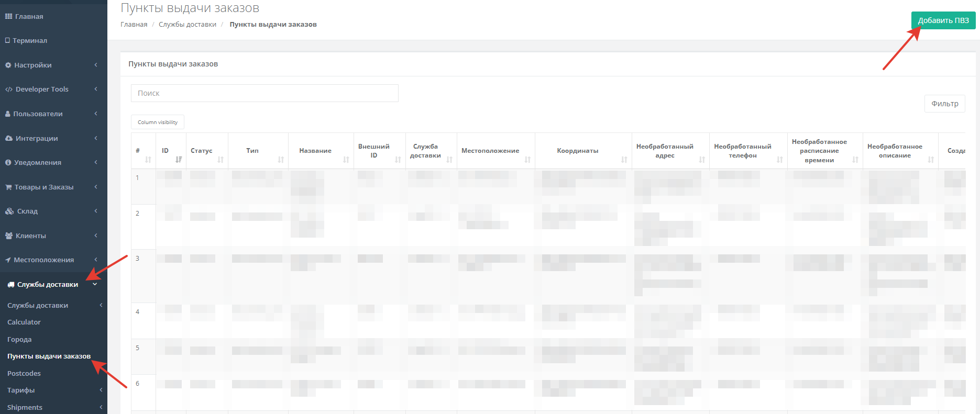Expand the Склад chevron

(96, 211)
